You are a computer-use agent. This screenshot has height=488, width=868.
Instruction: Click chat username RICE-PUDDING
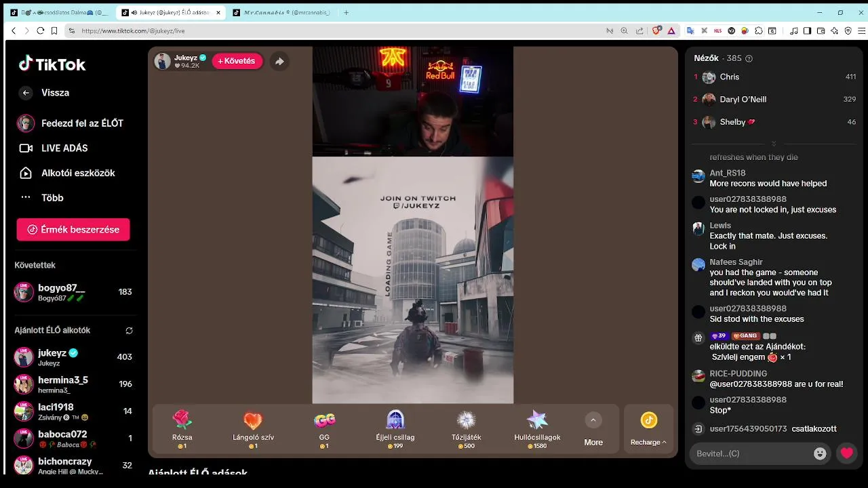[738, 373]
